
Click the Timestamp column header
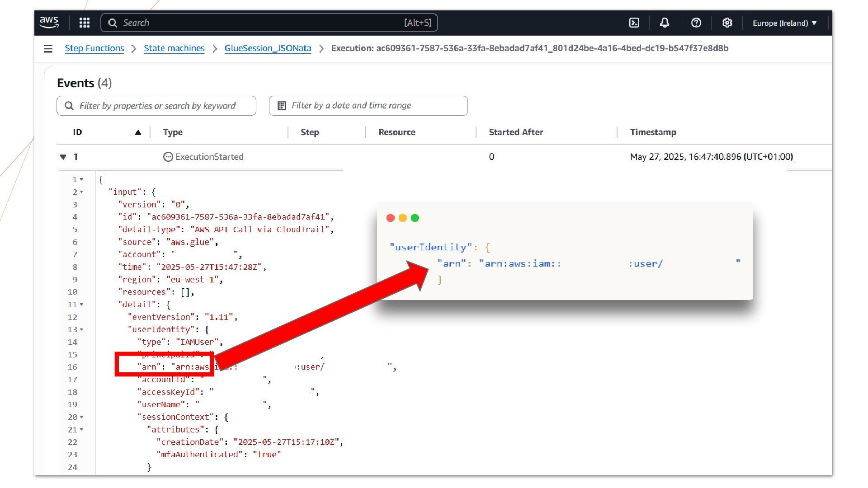point(653,132)
